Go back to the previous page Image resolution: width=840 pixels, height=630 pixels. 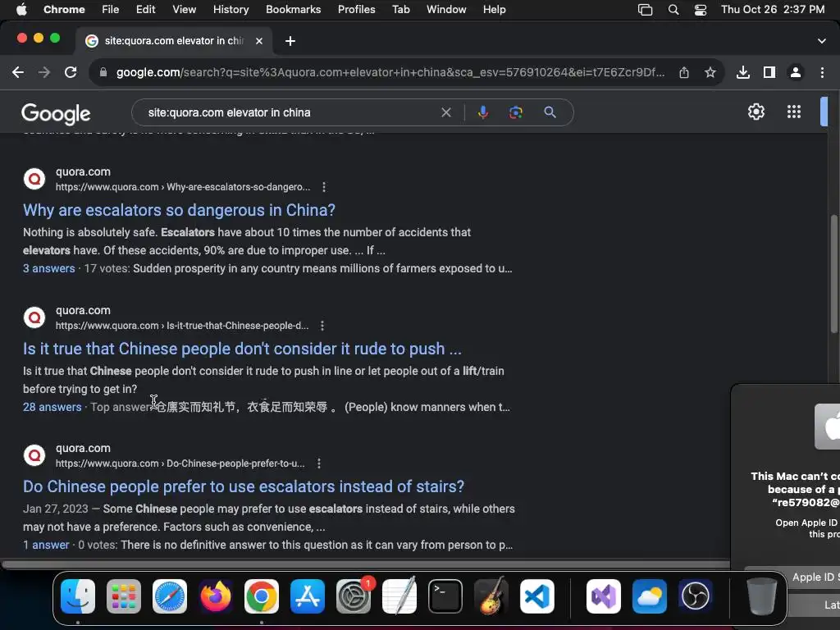[x=18, y=72]
